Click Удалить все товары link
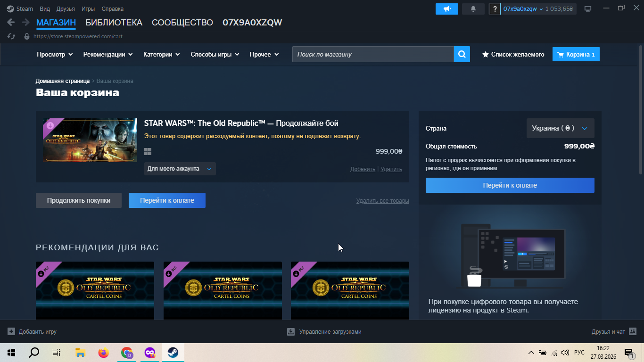Image resolution: width=644 pixels, height=362 pixels. [x=383, y=201]
